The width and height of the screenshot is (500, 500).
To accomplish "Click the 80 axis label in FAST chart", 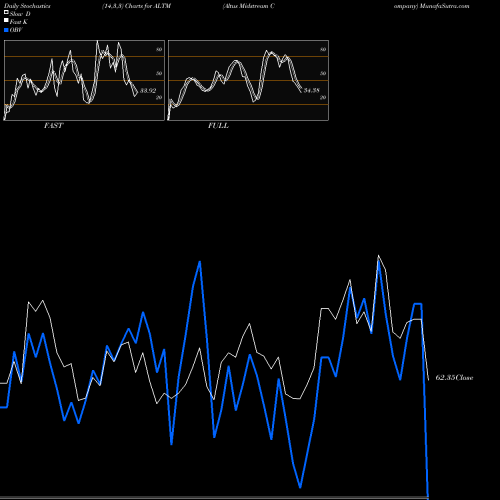I will [159, 49].
